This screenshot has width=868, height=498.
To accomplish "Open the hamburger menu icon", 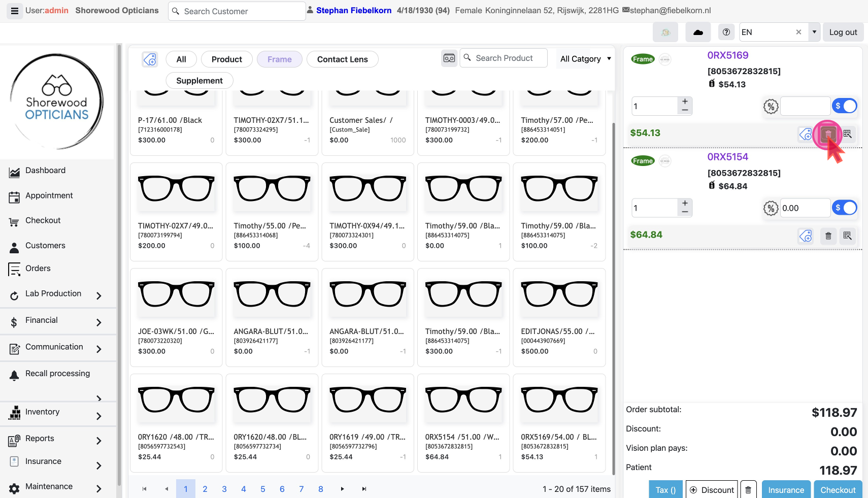I will (15, 11).
